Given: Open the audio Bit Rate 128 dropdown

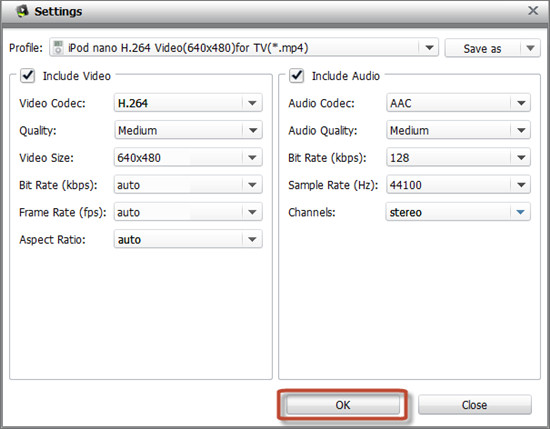Looking at the screenshot, I should tap(458, 157).
